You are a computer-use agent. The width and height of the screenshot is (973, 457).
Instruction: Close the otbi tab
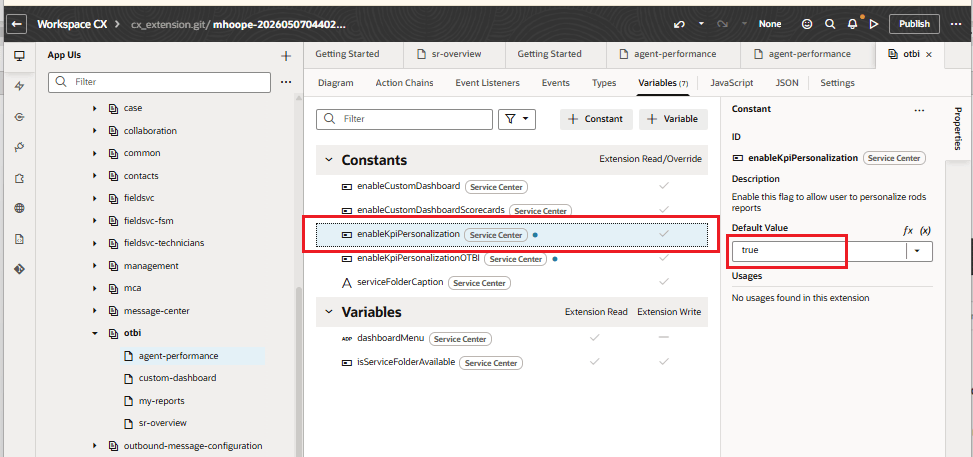[929, 55]
